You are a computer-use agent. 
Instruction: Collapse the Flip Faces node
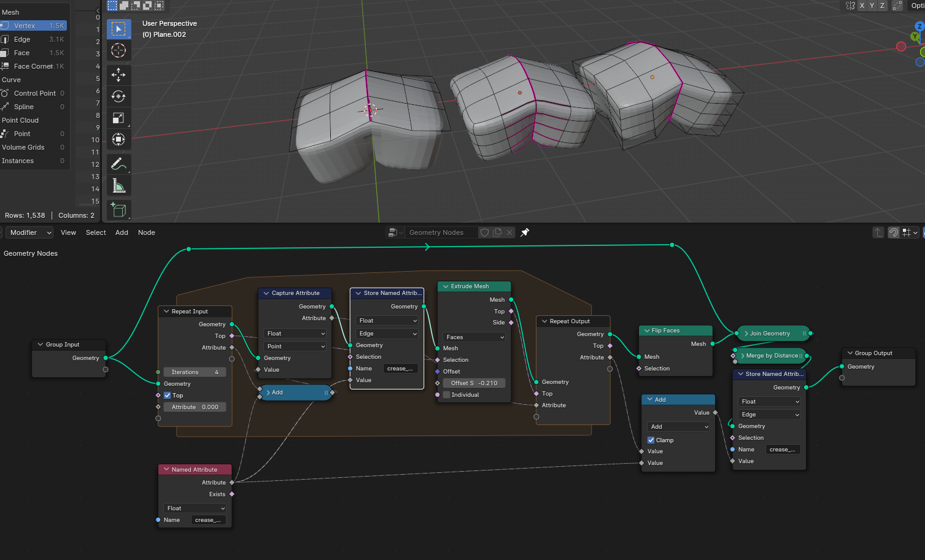pos(647,331)
